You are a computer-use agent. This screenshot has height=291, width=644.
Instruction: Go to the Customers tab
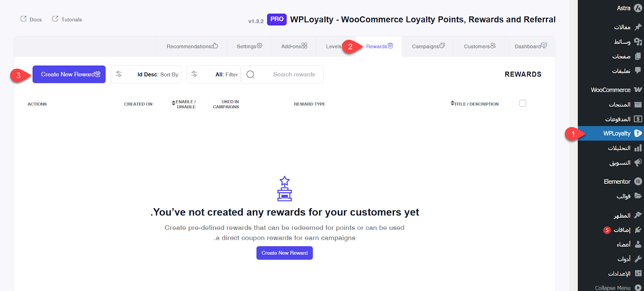pyautogui.click(x=479, y=46)
